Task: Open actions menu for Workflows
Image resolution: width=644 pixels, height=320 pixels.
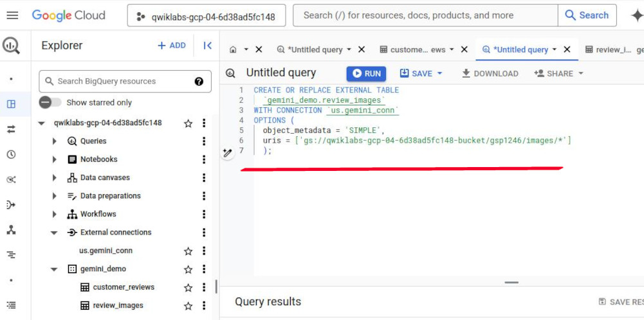Action: (204, 214)
